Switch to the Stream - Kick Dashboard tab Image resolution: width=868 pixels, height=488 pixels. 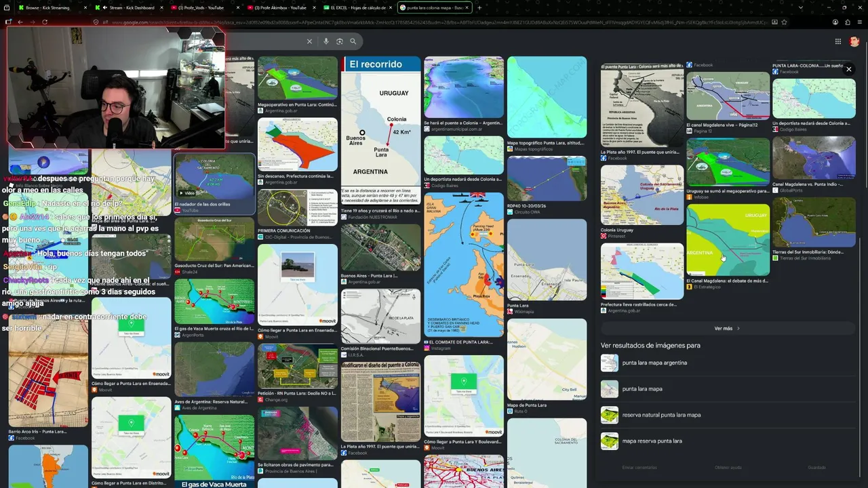[x=129, y=7]
